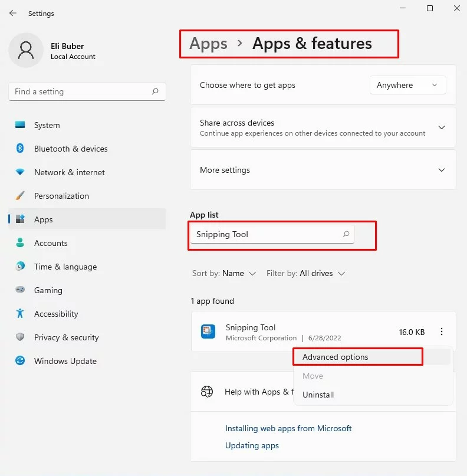This screenshot has height=476, width=467.
Task: Open Personalization in the sidebar
Action: pos(87,196)
